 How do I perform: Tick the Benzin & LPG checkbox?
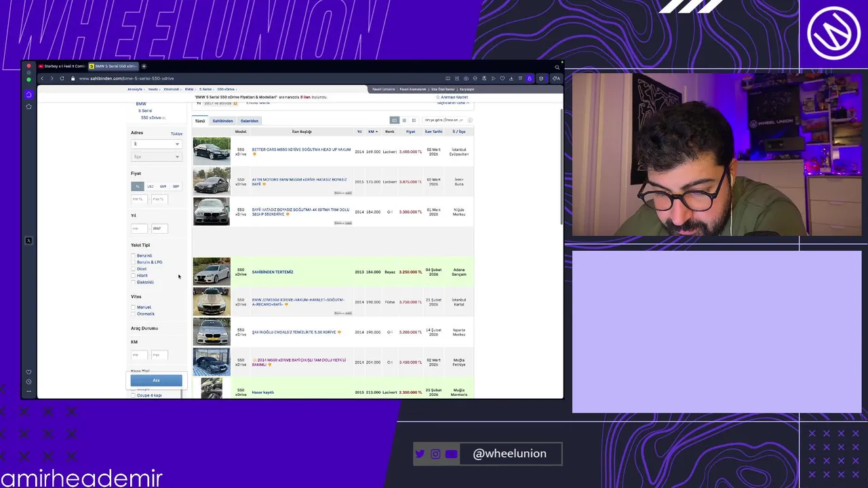click(x=134, y=262)
